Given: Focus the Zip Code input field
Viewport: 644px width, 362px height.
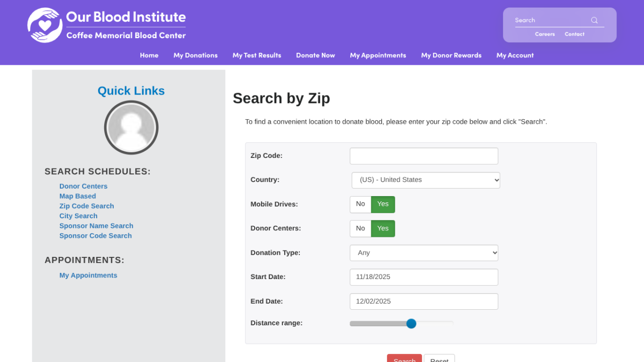Looking at the screenshot, I should pyautogui.click(x=424, y=156).
